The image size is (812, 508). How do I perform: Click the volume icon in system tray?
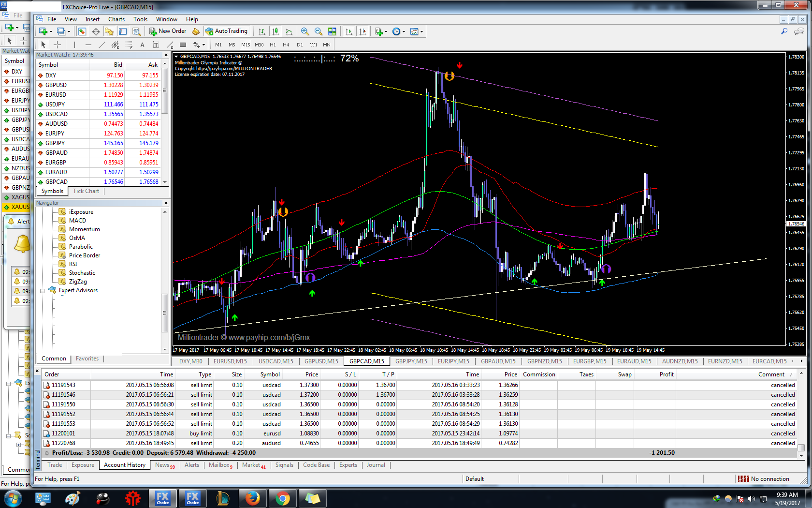[x=751, y=499]
